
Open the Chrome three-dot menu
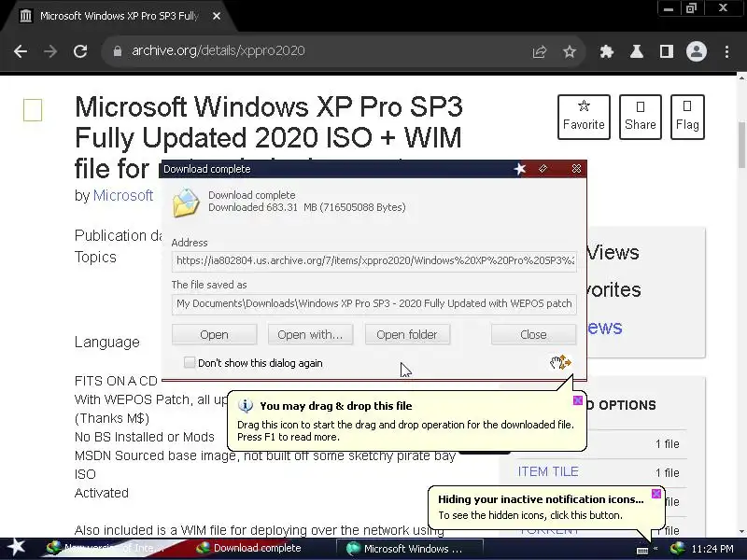click(x=726, y=51)
